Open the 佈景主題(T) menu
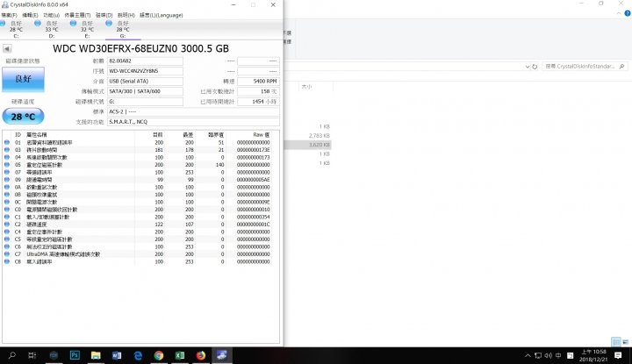Image resolution: width=632 pixels, height=364 pixels. point(77,15)
